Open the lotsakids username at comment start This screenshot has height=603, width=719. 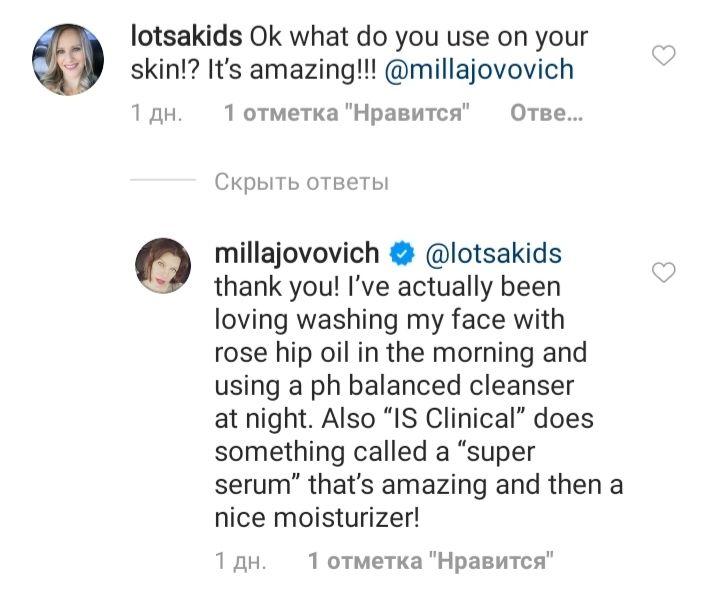coord(186,36)
